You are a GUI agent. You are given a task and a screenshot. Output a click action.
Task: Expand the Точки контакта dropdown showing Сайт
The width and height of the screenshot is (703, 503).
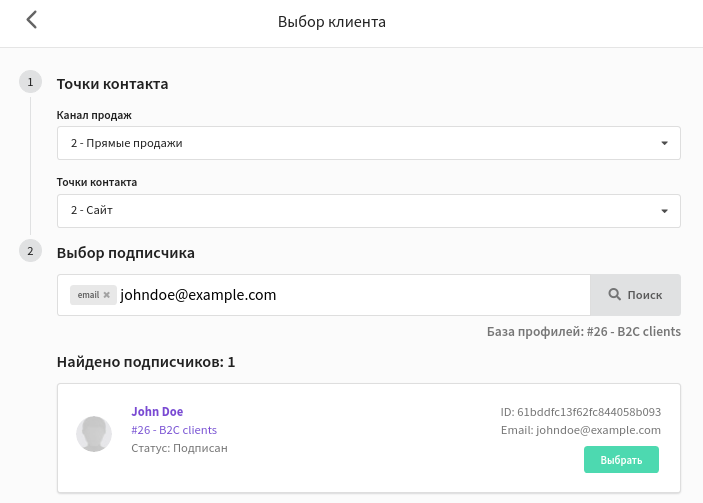(x=369, y=211)
